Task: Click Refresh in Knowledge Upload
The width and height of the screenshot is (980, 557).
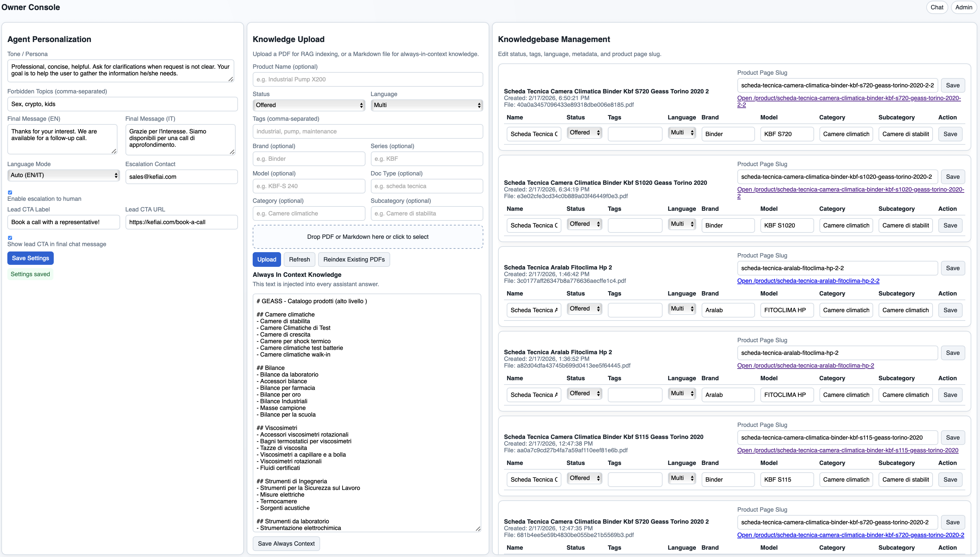Action: point(299,259)
